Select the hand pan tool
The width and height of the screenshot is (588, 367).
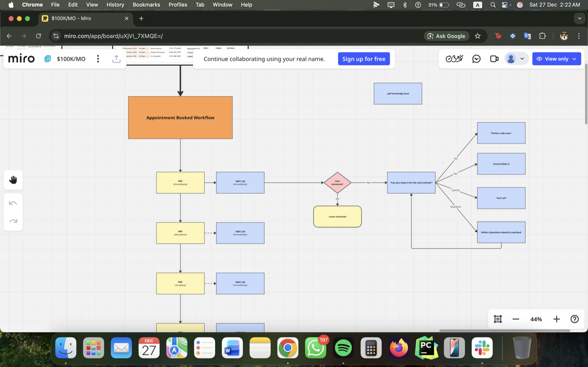pyautogui.click(x=13, y=180)
